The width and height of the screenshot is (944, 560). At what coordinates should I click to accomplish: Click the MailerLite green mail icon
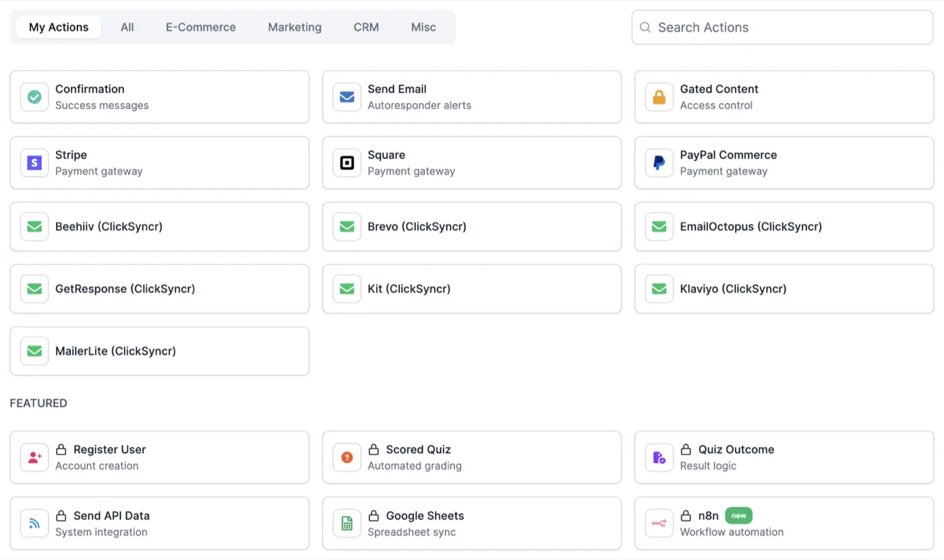pyautogui.click(x=34, y=351)
